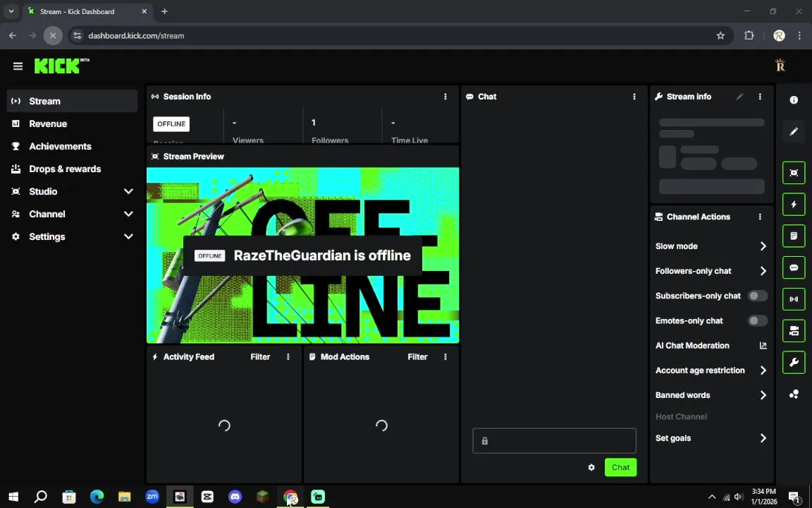Open the hamburger menu next to the Kick logo
This screenshot has height=508, width=812.
(18, 66)
